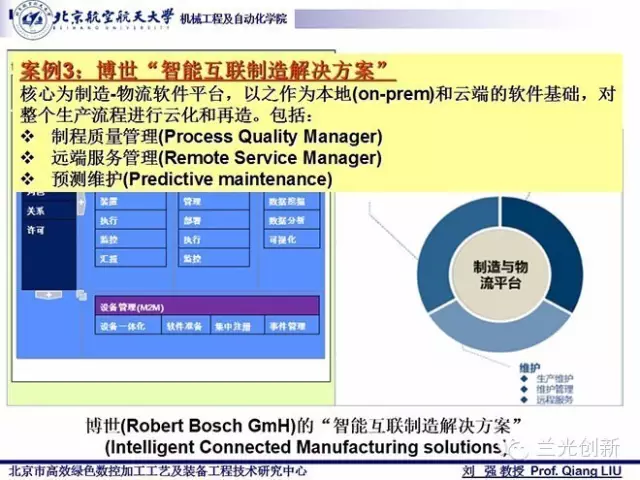This screenshot has height=480, width=640.
Task: Click the 装置 box
Action: tap(131, 201)
